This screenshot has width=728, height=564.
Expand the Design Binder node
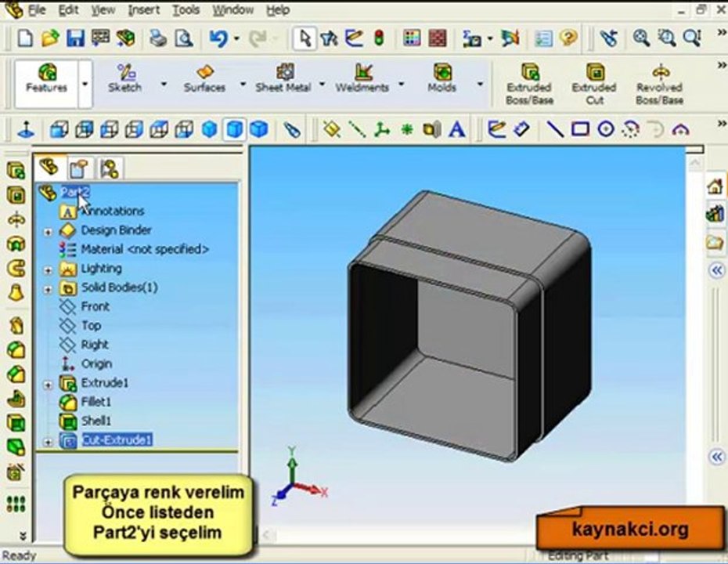coord(48,231)
